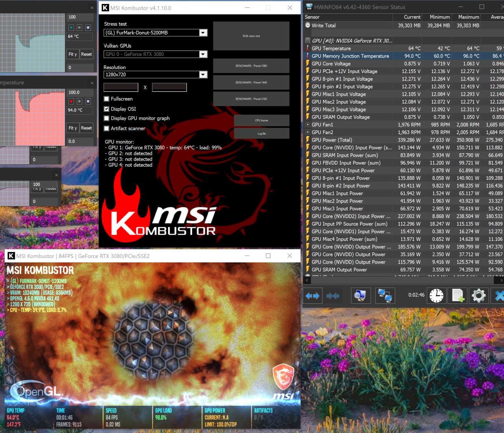Click the thermometer icon beside GPU Memory Junction Temperature
The width and height of the screenshot is (504, 433).
[x=308, y=56]
